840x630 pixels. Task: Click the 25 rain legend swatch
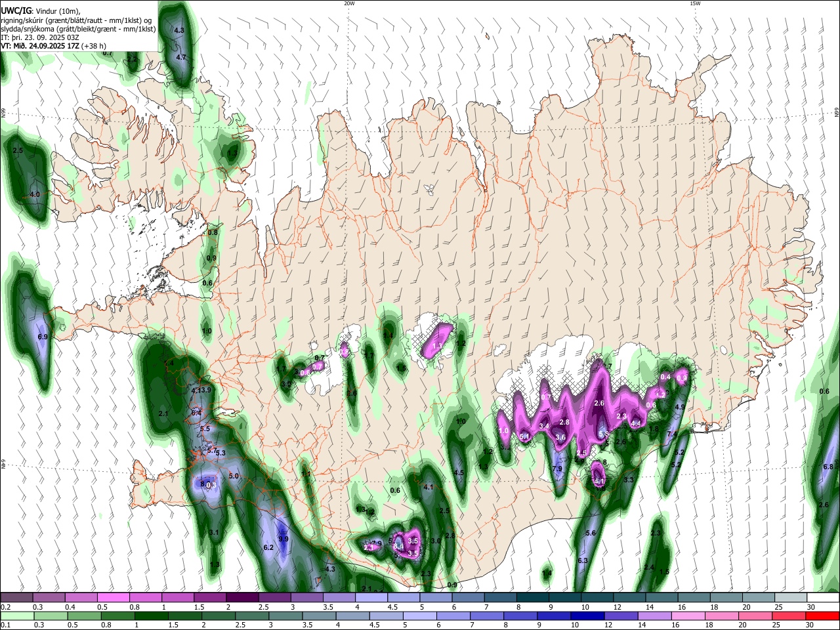789,616
